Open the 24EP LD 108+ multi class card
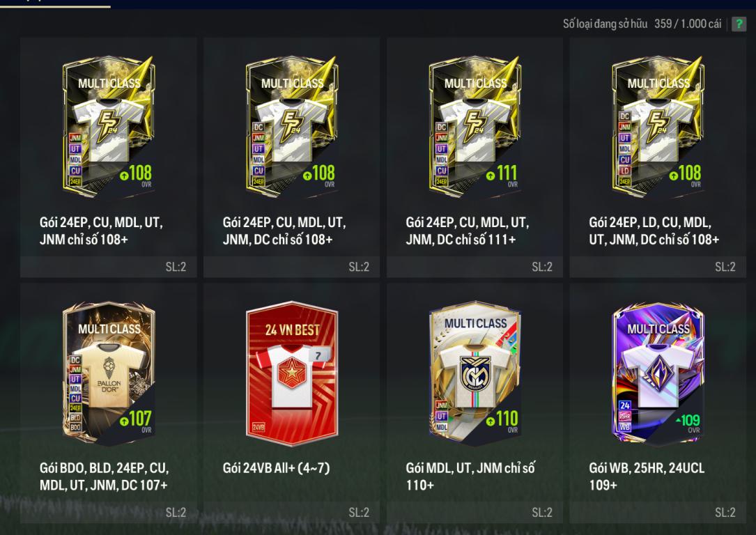 point(658,127)
